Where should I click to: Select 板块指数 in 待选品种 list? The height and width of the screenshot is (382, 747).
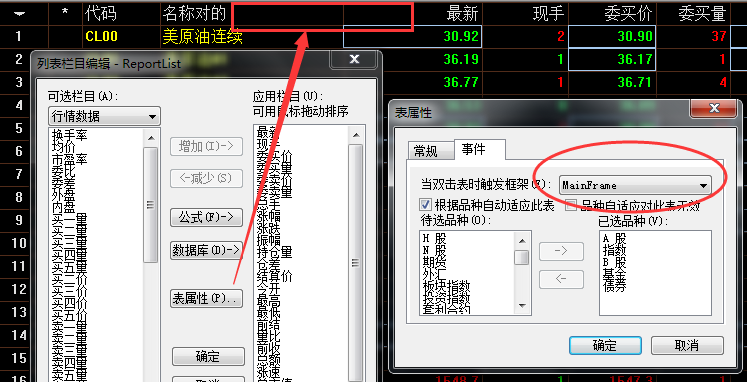click(446, 286)
